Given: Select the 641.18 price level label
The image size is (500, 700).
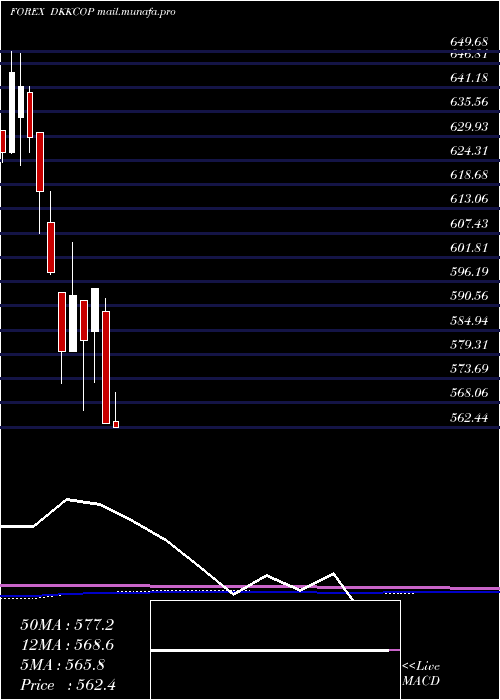Looking at the screenshot, I should pyautogui.click(x=469, y=78).
